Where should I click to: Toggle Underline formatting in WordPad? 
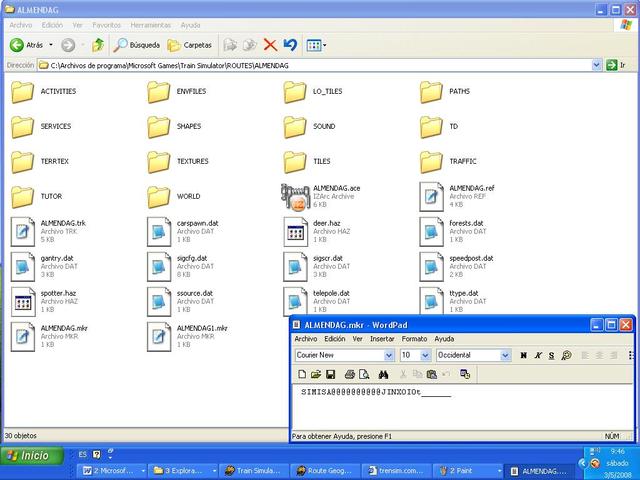click(x=551, y=355)
